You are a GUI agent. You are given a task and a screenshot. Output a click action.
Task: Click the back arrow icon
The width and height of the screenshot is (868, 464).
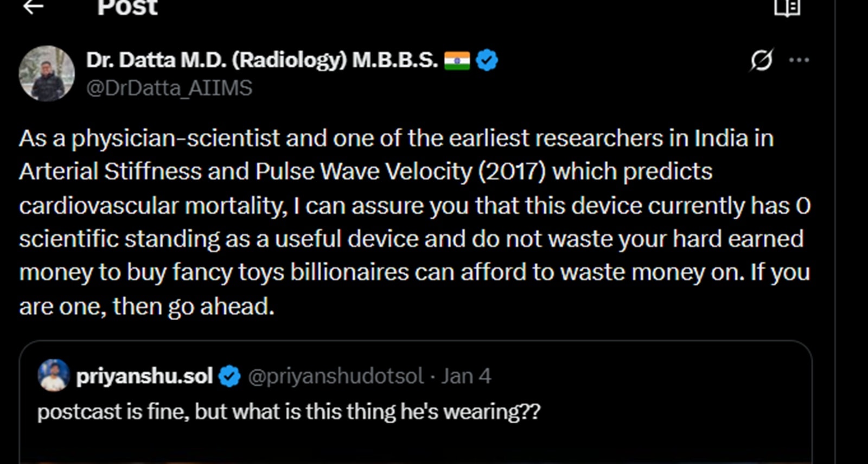pyautogui.click(x=33, y=7)
